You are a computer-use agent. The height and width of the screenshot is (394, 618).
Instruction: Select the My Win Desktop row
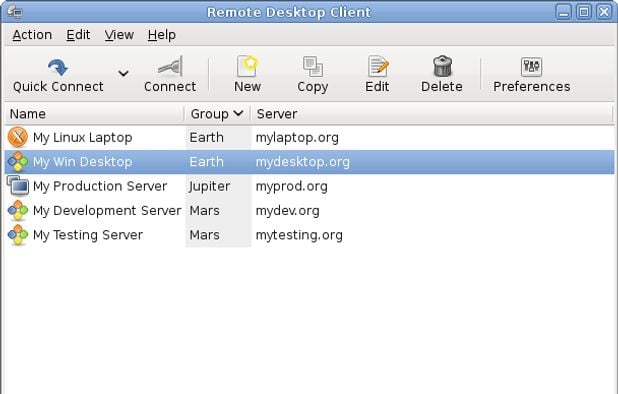click(x=309, y=162)
